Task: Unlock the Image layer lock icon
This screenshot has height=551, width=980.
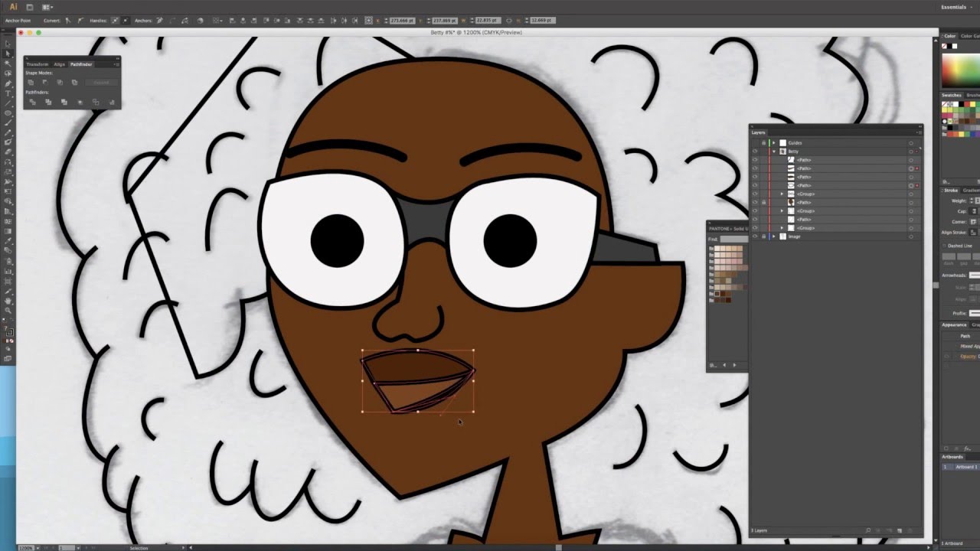Action: pyautogui.click(x=763, y=236)
